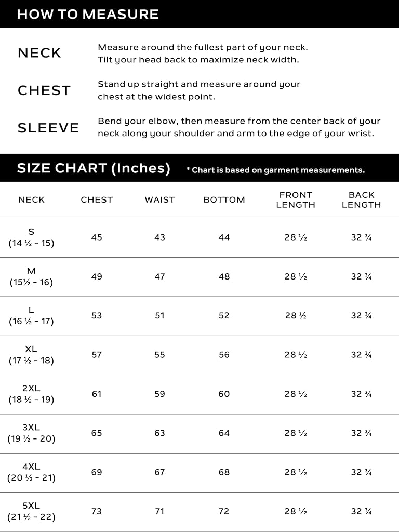This screenshot has height=532, width=399.
Task: Click the FRONT LENGTH column header
Action: [296, 200]
